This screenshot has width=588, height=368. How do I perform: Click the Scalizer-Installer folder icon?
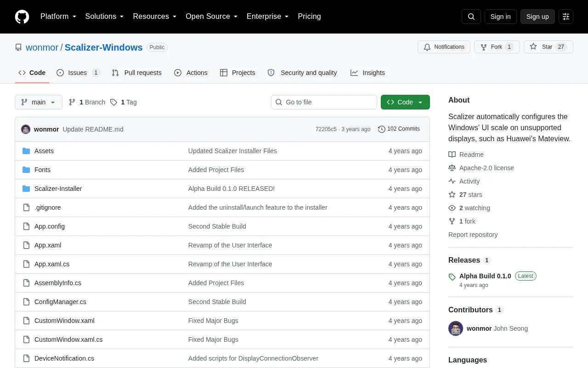pyautogui.click(x=26, y=189)
